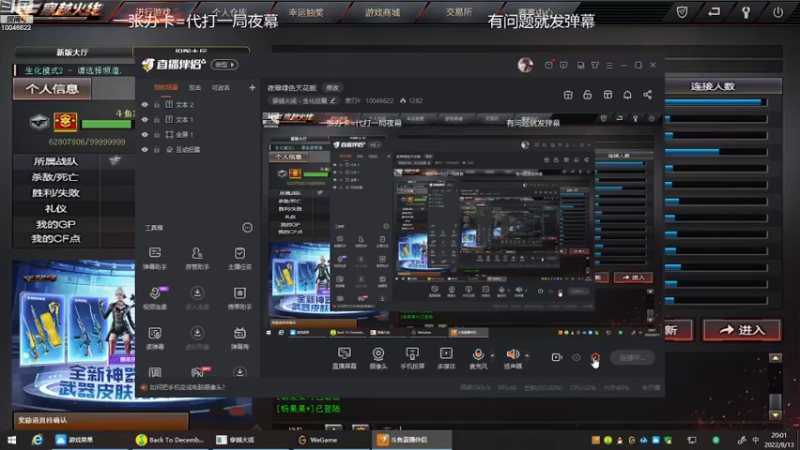Toggle visibility of 文本 1 source

click(x=145, y=119)
